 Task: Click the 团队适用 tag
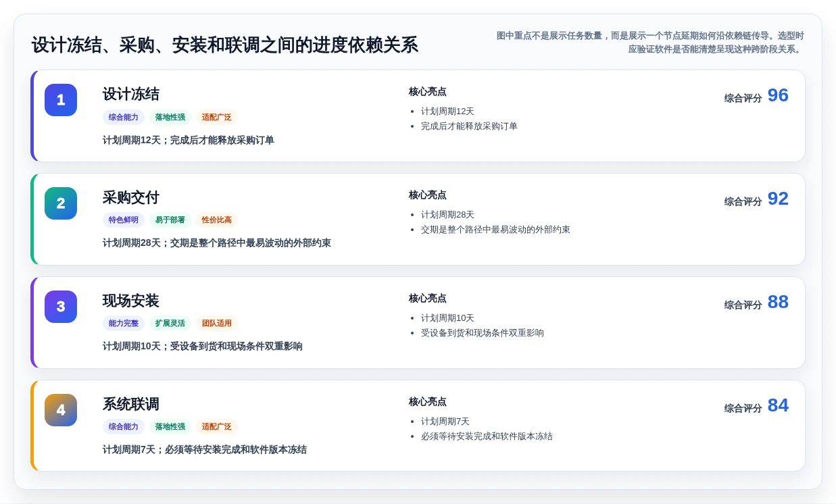[217, 324]
